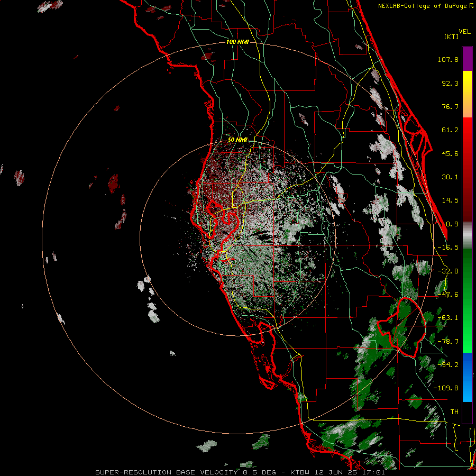The height and width of the screenshot is (476, 476).
Task: Select the 76.7 value on velocity scale
Action: (450, 106)
